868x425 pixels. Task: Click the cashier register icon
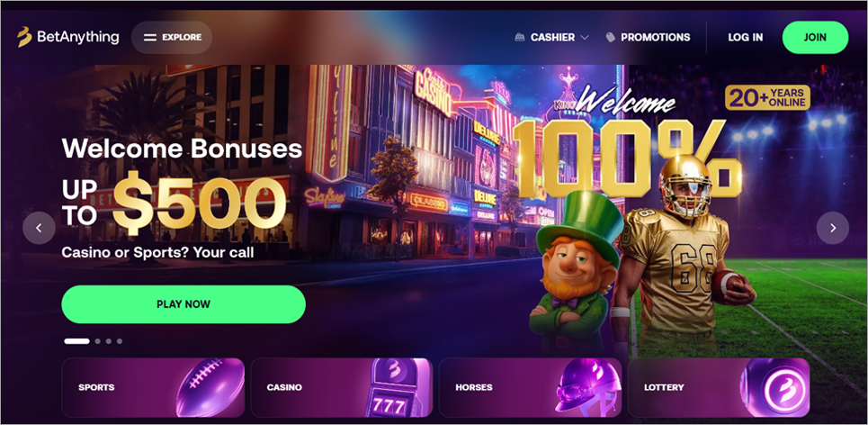519,38
